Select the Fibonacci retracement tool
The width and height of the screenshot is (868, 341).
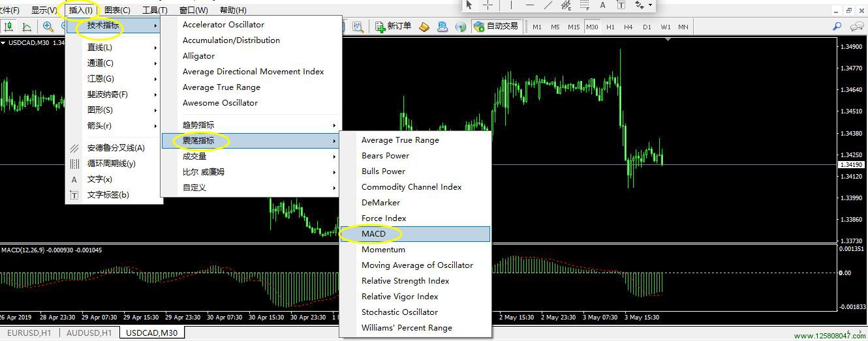(x=584, y=5)
